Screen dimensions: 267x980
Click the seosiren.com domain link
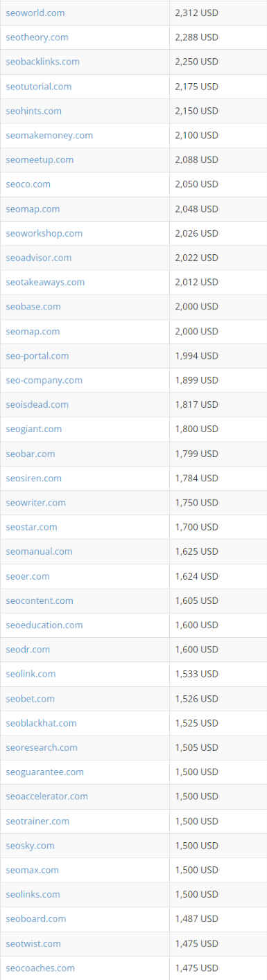[33, 478]
